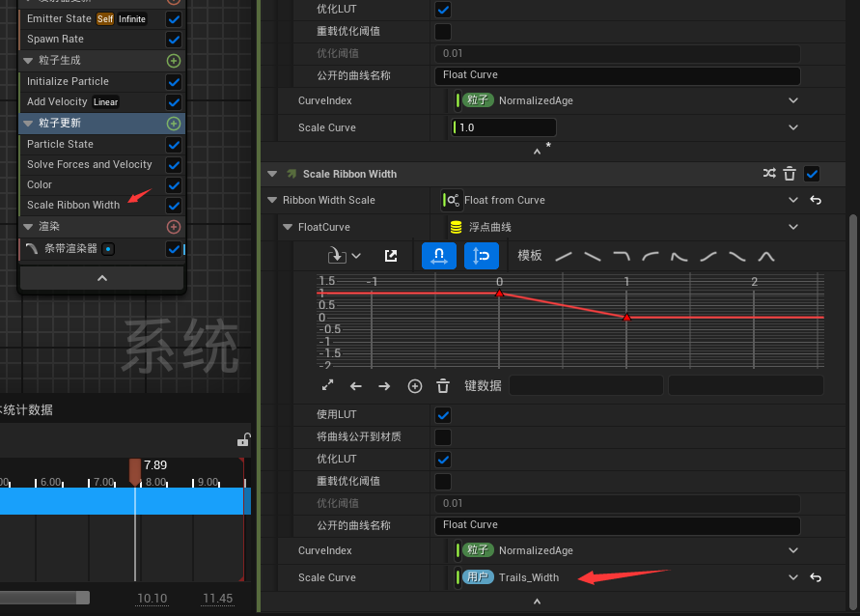The height and width of the screenshot is (616, 860).
Task: Click the Scale Curve 1.0 value field
Action: 503,127
